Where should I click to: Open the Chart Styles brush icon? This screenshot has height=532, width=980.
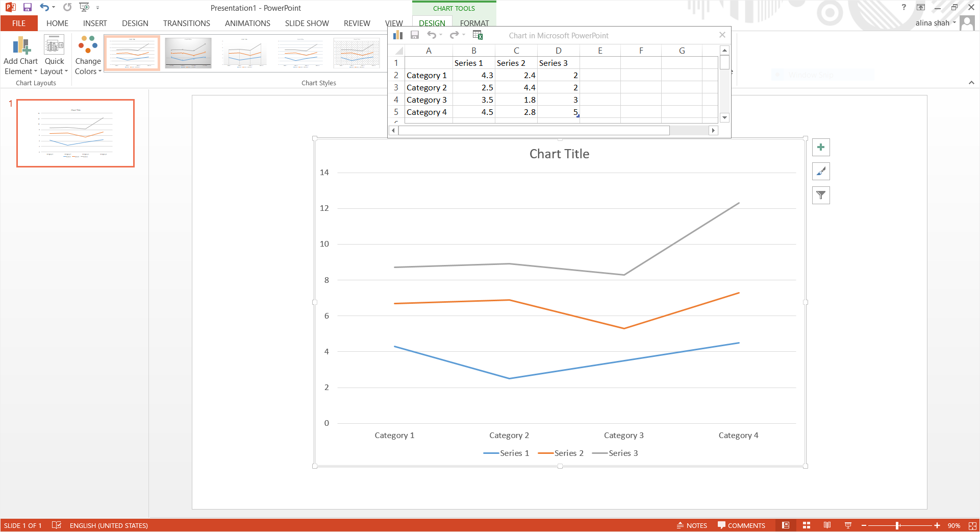click(x=821, y=171)
